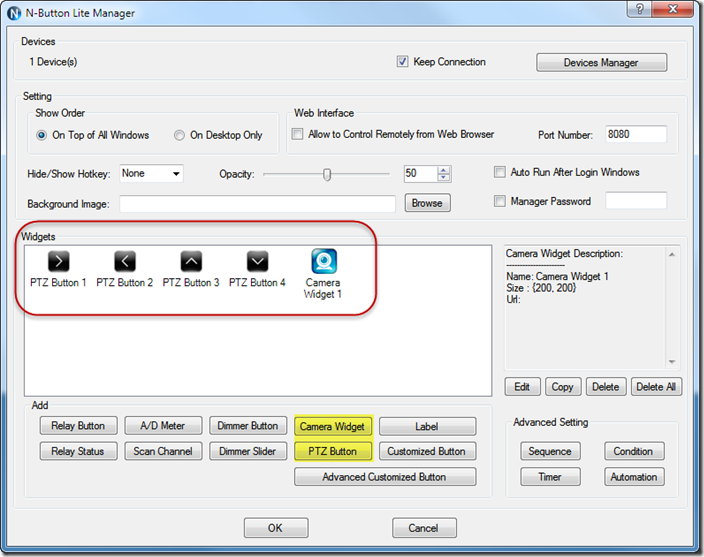This screenshot has width=704, height=557.
Task: Increase opacity value with the up spinner arrow
Action: point(444,170)
